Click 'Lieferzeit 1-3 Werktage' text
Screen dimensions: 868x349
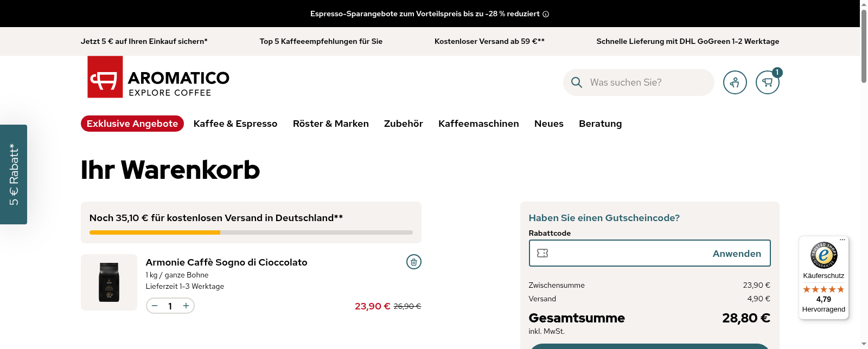(185, 286)
